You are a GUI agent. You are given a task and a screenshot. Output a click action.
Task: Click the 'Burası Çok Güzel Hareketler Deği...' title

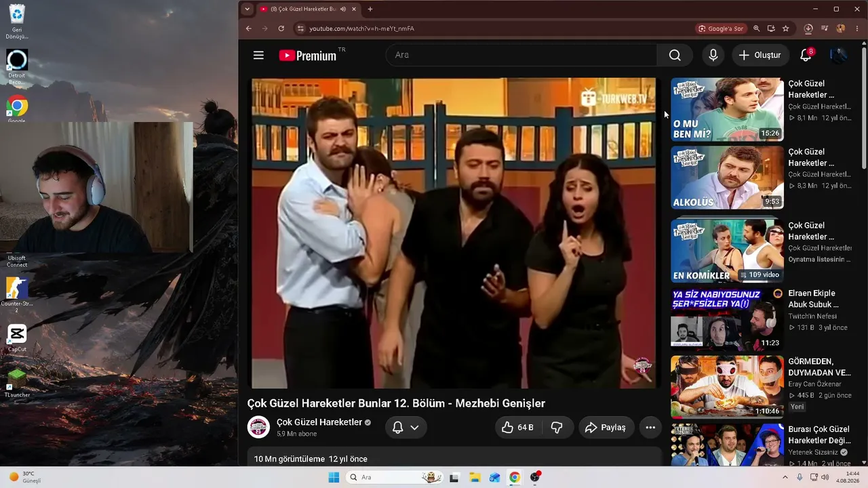[819, 435]
